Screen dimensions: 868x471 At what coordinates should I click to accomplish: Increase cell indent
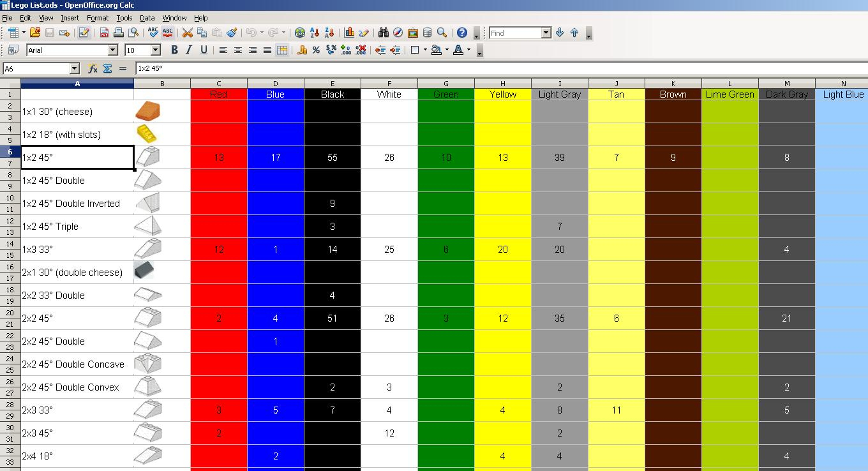(395, 50)
